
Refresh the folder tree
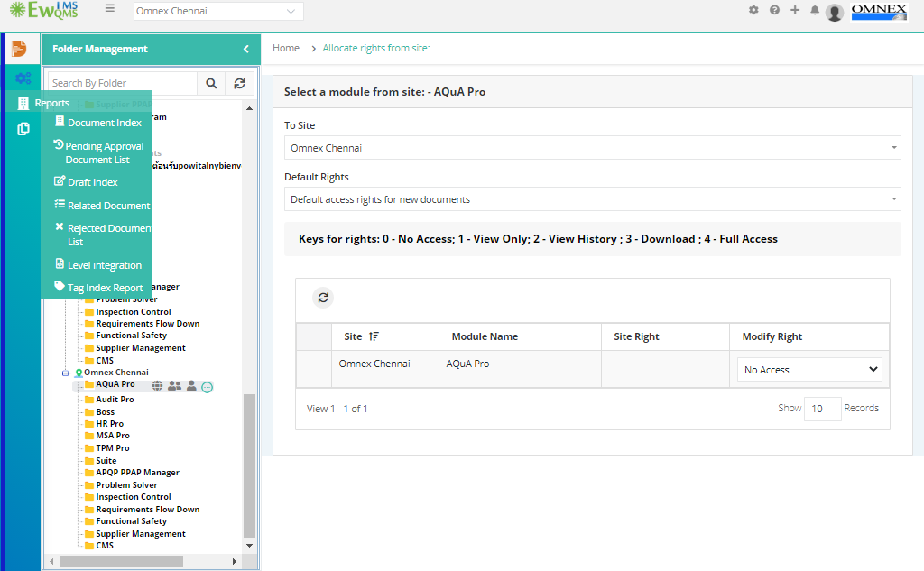(x=239, y=83)
